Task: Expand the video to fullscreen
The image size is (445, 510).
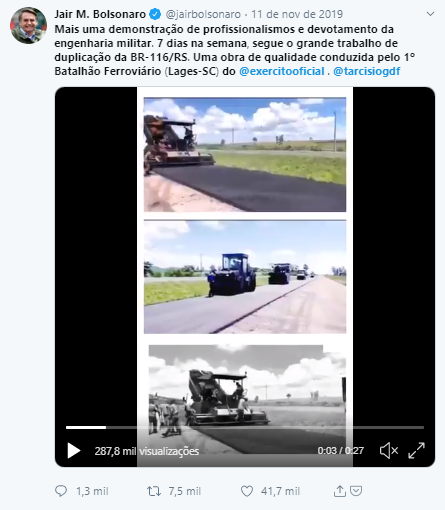Action: [x=416, y=451]
